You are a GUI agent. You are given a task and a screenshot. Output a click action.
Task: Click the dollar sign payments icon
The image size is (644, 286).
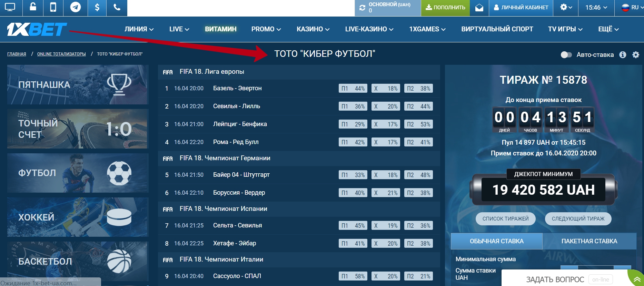[97, 7]
